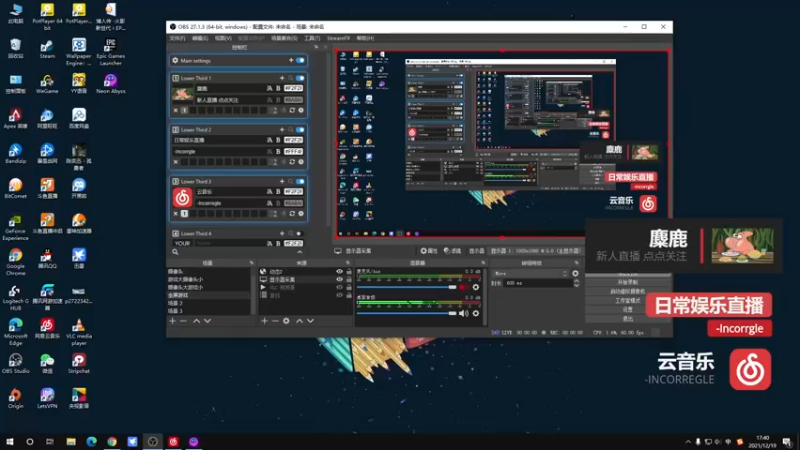This screenshot has width=800, height=450.
Task: Disable the Lower Third 3 switch
Action: (300, 181)
